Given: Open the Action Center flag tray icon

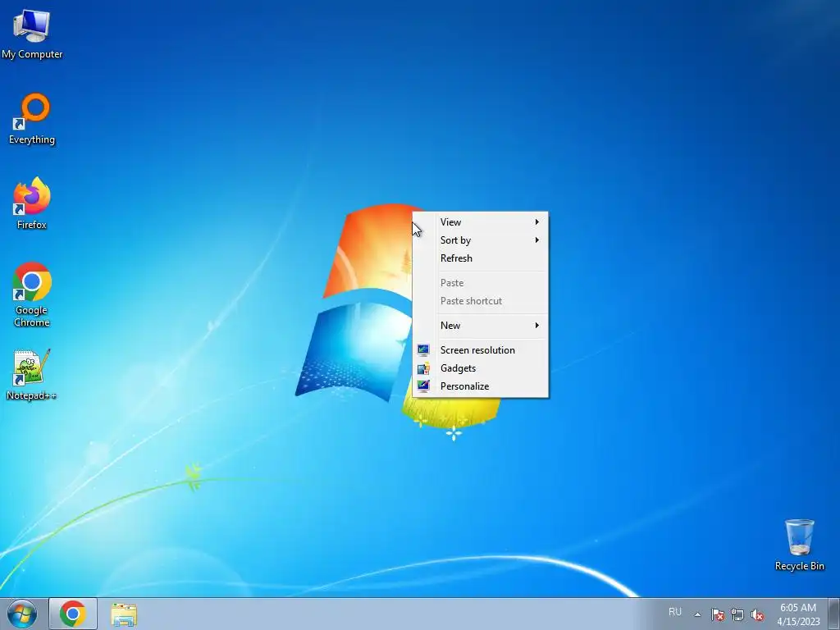Looking at the screenshot, I should pyautogui.click(x=717, y=614).
